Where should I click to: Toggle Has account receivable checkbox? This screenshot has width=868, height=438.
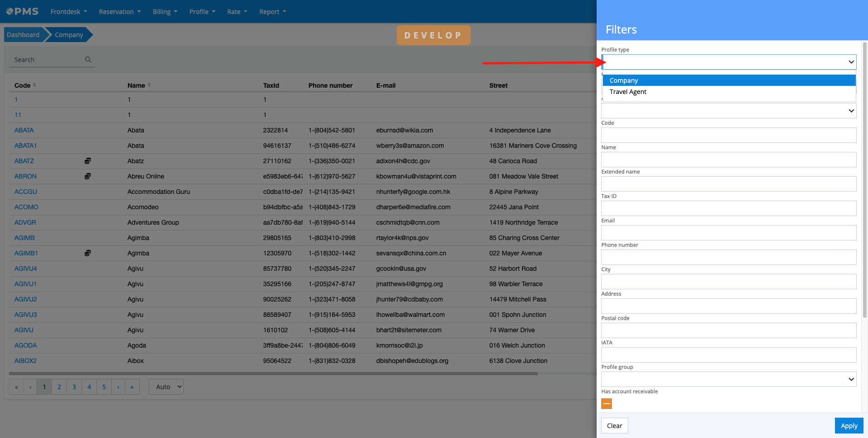pyautogui.click(x=607, y=404)
